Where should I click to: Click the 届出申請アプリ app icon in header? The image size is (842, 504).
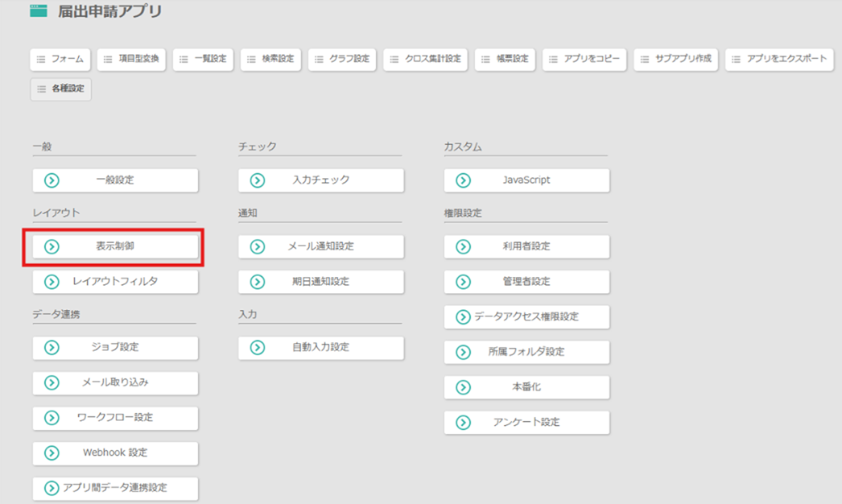(x=38, y=11)
